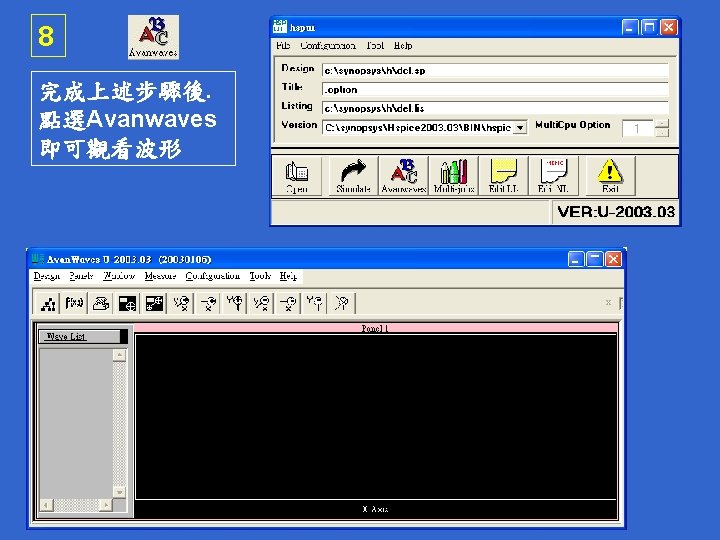Open the AvanWaves Configuration menu
The width and height of the screenshot is (720, 540).
[x=213, y=276]
